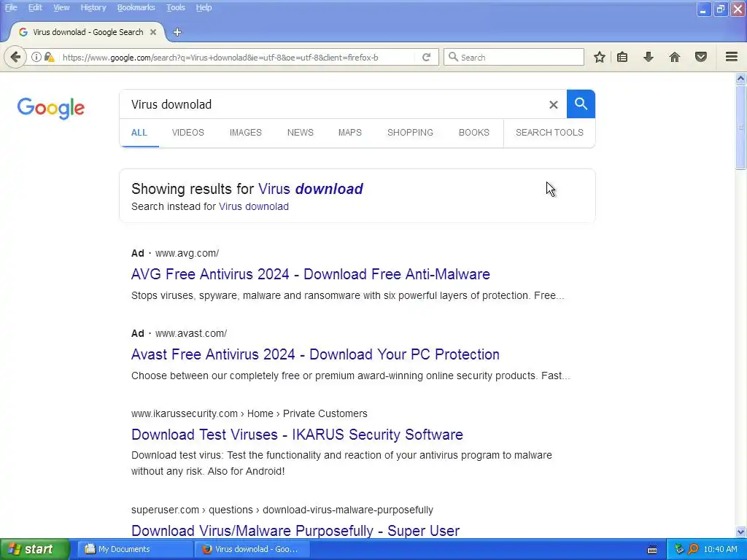Open the Help menu

pyautogui.click(x=204, y=7)
